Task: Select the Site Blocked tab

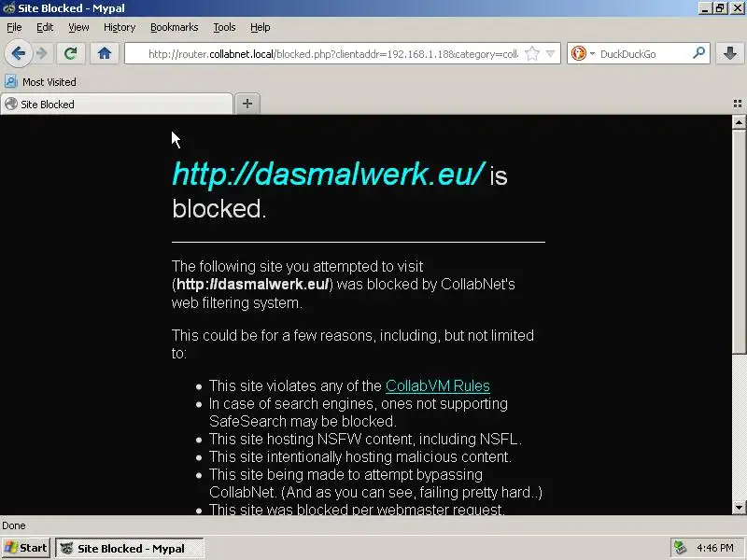Action: tap(117, 105)
